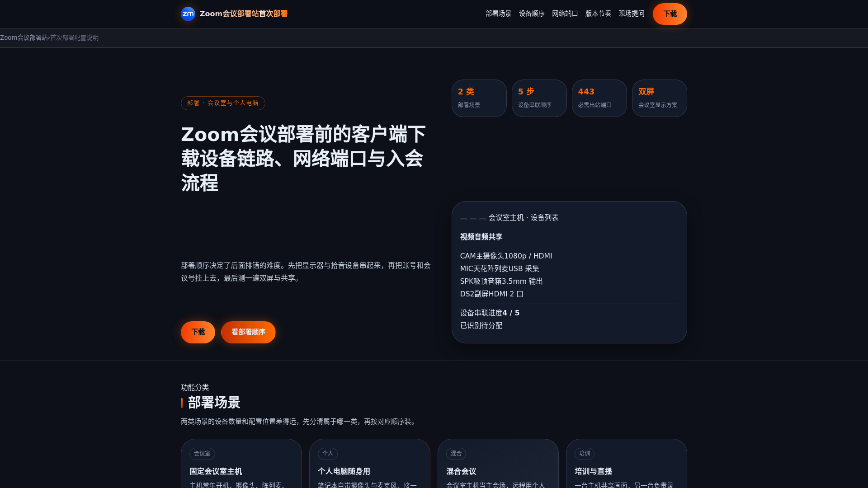This screenshot has width=868, height=488.
Task: Select the 5 步 设备串联顺序 stat card
Action: 539,98
